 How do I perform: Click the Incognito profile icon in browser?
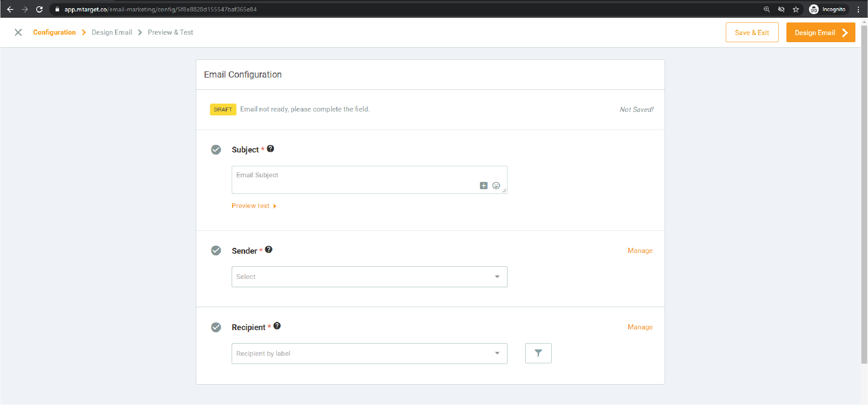pos(814,9)
